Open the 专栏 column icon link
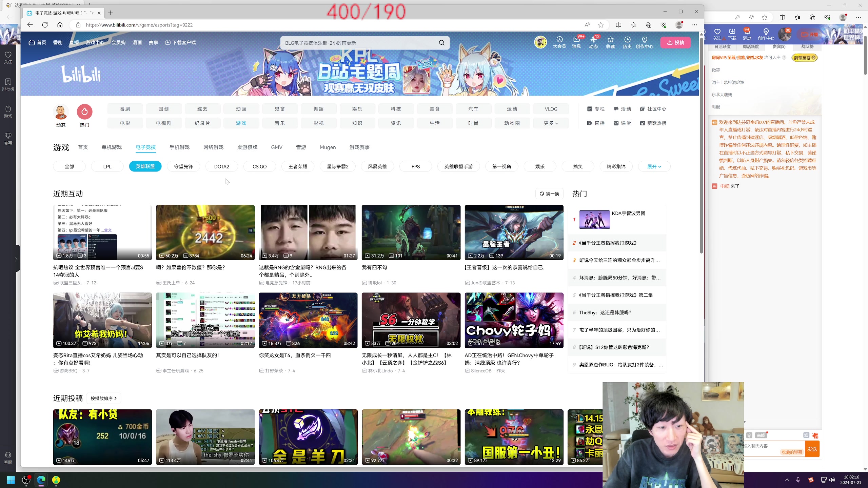 596,109
